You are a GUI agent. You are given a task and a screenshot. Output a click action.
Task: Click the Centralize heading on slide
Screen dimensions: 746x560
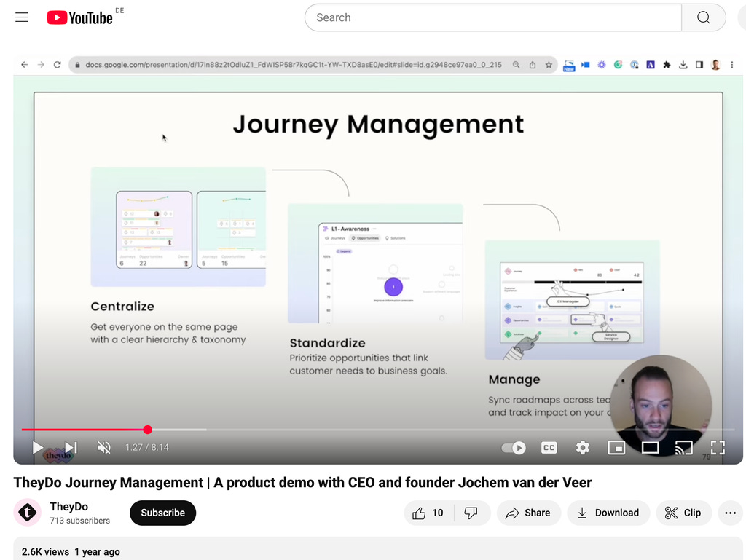122,307
